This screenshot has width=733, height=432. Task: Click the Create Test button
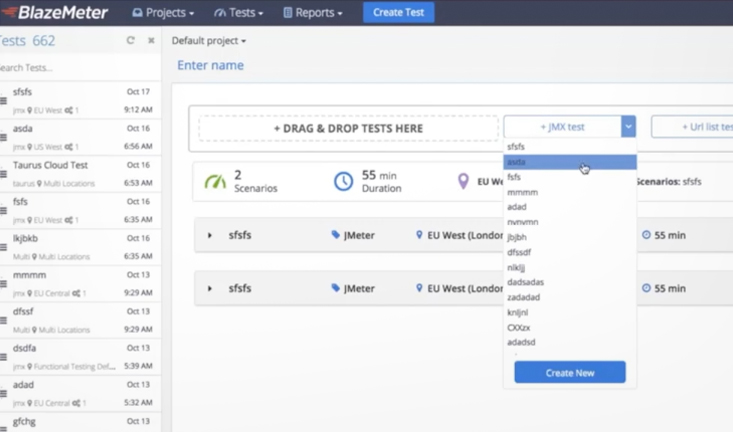tap(398, 13)
